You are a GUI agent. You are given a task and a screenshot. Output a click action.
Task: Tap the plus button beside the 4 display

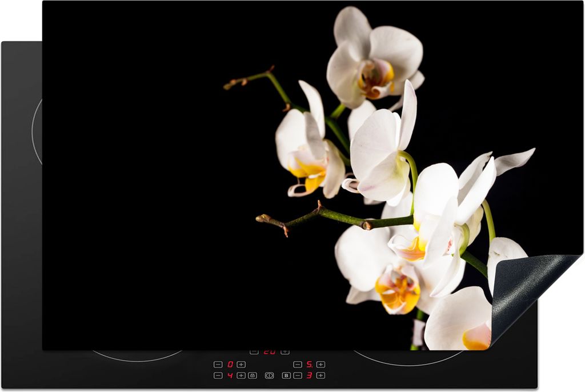(x=242, y=375)
